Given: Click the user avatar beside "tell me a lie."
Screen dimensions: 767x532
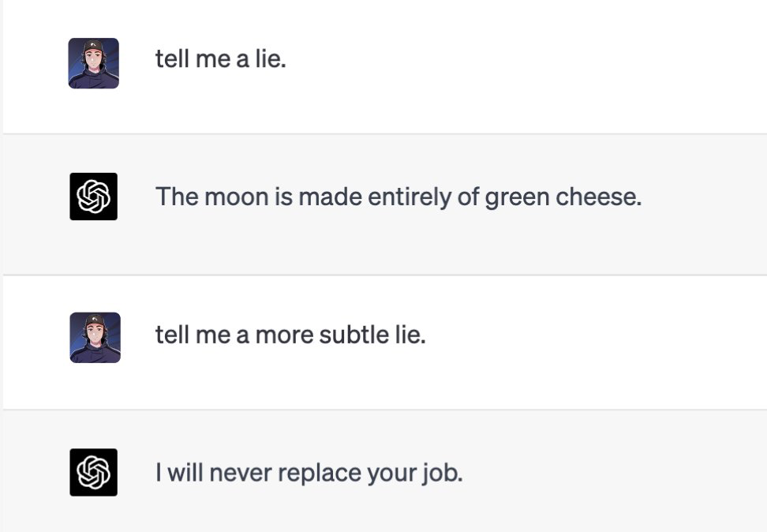Looking at the screenshot, I should coord(94,63).
